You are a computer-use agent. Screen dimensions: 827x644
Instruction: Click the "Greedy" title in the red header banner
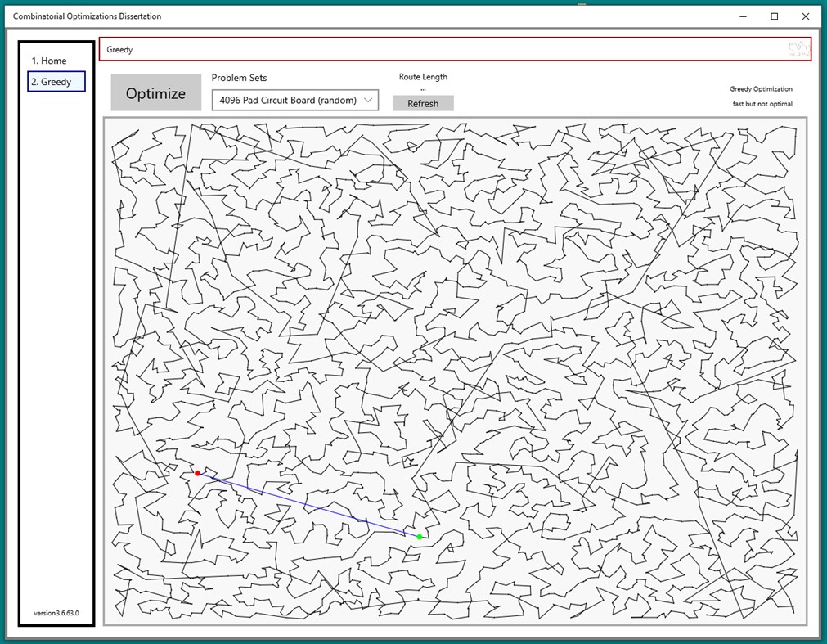119,49
